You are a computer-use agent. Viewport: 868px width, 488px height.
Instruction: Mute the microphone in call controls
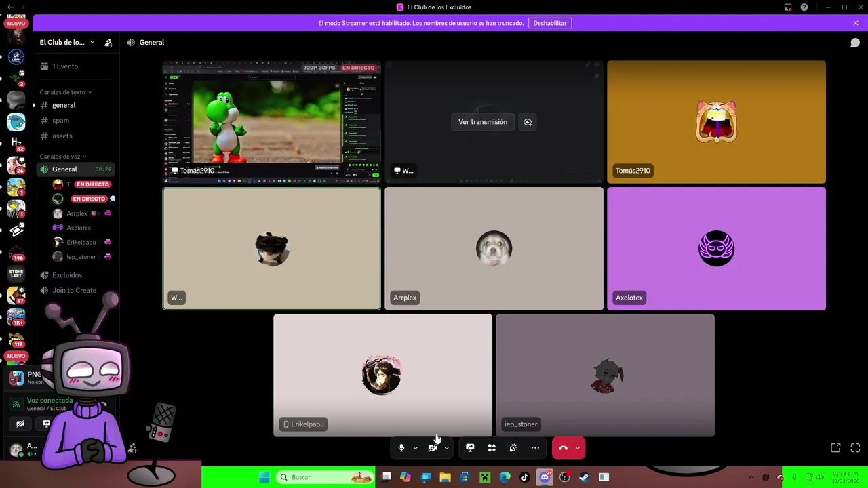coord(401,448)
